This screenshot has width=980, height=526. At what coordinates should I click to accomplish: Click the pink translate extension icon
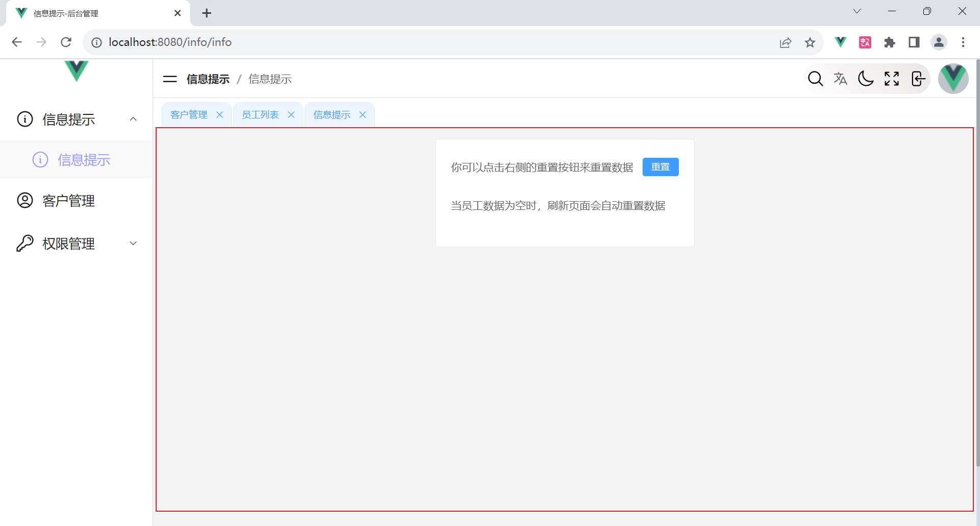(x=865, y=42)
